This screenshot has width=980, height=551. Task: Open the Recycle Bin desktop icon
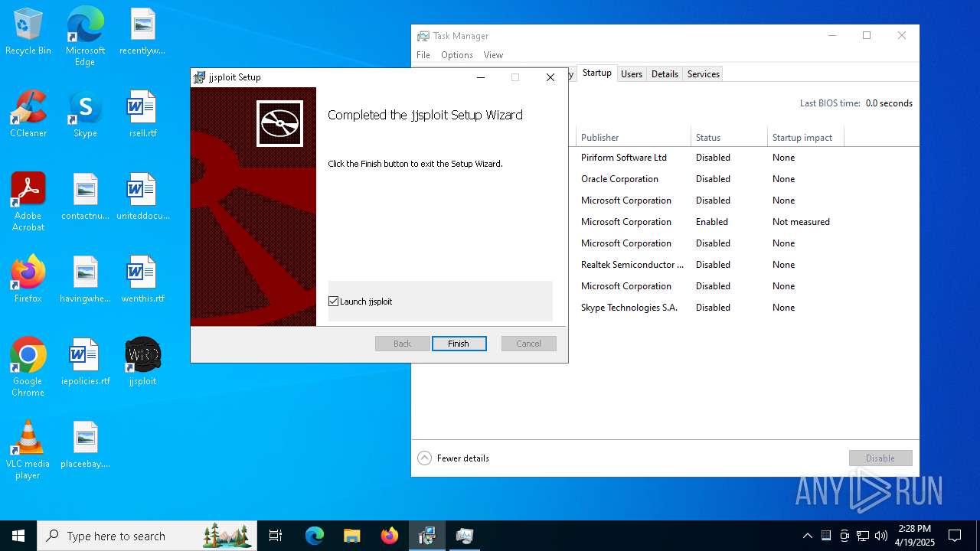(28, 32)
